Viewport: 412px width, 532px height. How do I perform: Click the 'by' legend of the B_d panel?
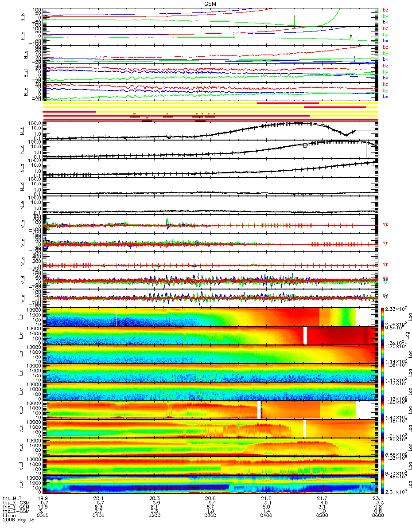[385, 72]
